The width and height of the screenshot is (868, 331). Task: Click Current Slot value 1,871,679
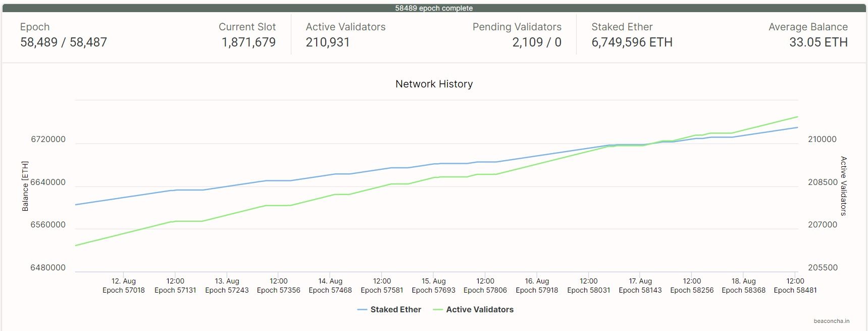249,42
